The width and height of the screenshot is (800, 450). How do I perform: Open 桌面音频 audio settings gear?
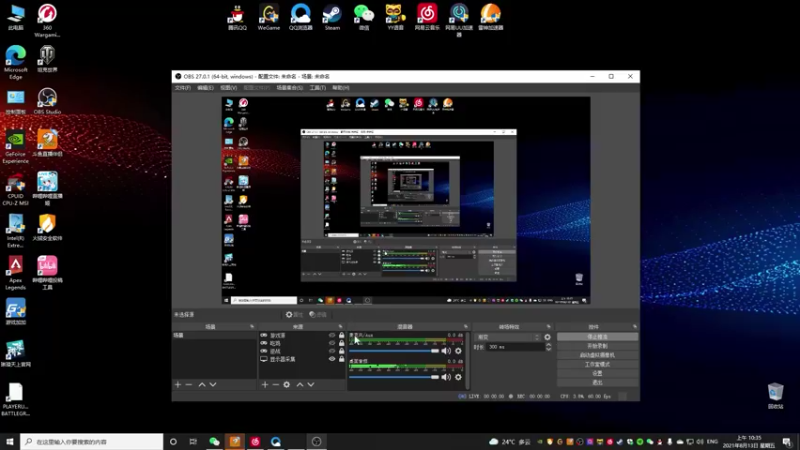pos(458,377)
